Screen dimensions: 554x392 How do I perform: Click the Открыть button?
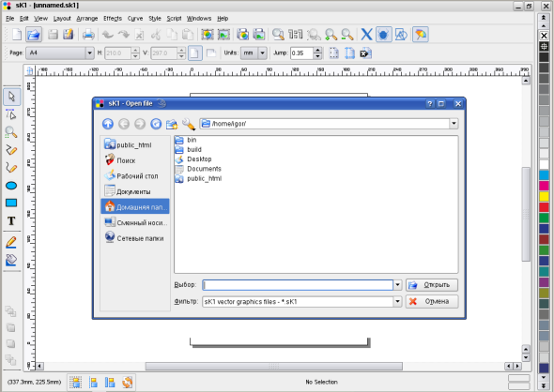pyautogui.click(x=432, y=285)
